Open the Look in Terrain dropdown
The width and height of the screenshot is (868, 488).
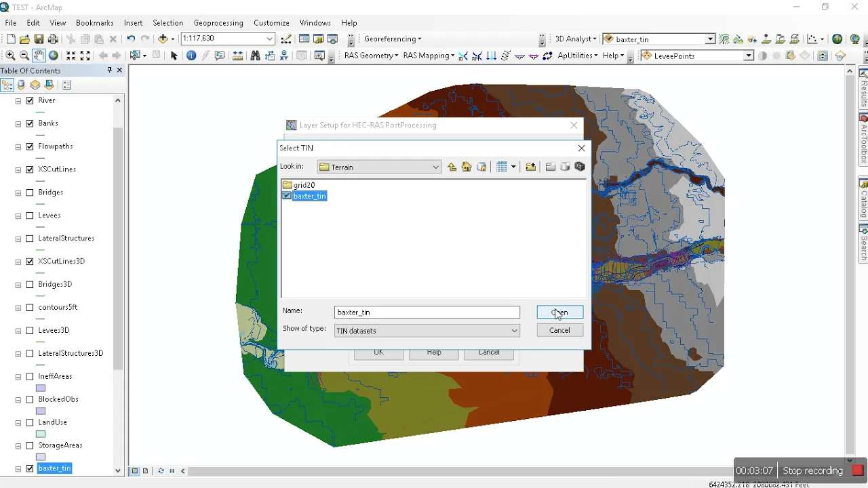435,167
